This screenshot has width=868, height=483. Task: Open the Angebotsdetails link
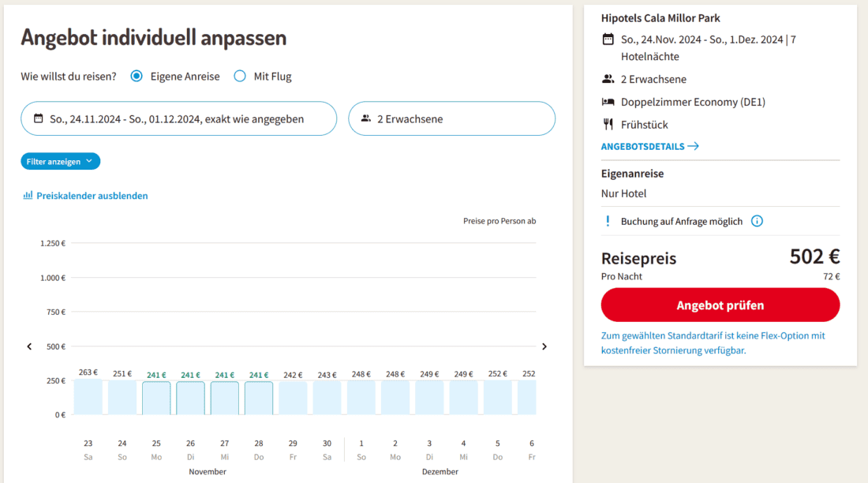pyautogui.click(x=642, y=146)
